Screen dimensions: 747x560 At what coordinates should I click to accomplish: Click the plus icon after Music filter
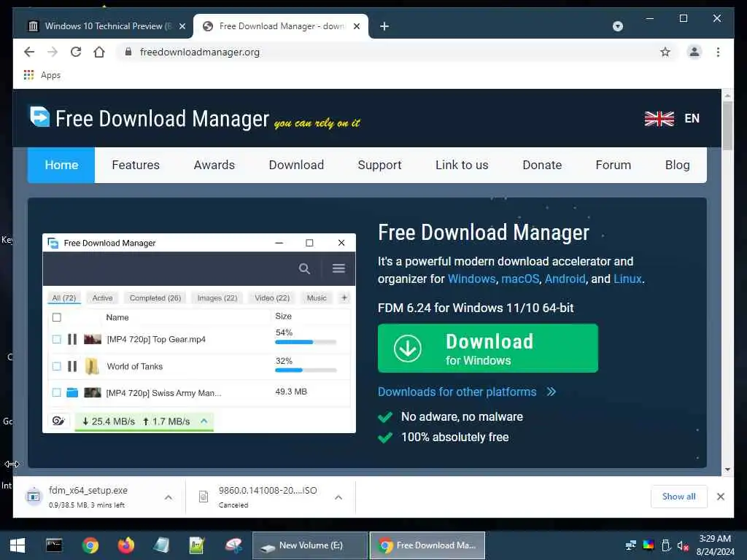344,298
